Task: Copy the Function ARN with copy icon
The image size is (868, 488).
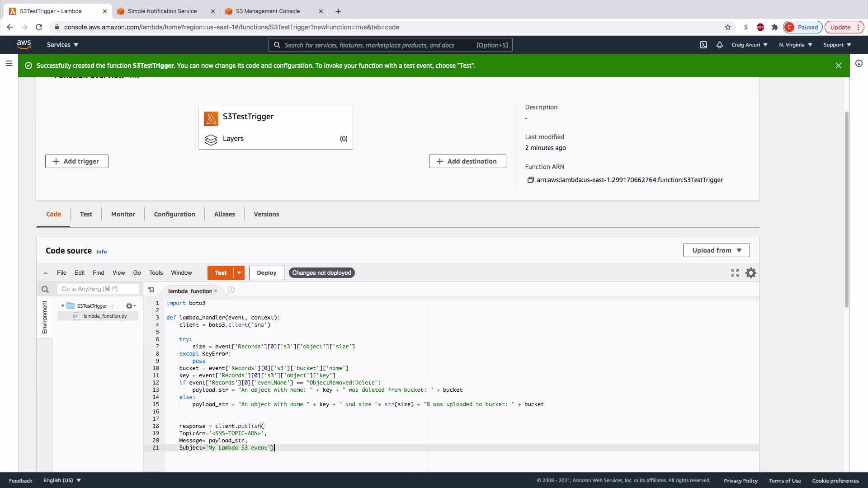Action: pos(530,180)
